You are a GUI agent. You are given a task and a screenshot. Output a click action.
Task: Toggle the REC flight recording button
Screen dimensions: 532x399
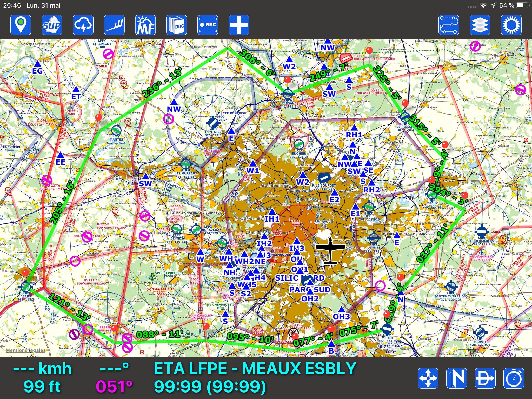coord(208,25)
